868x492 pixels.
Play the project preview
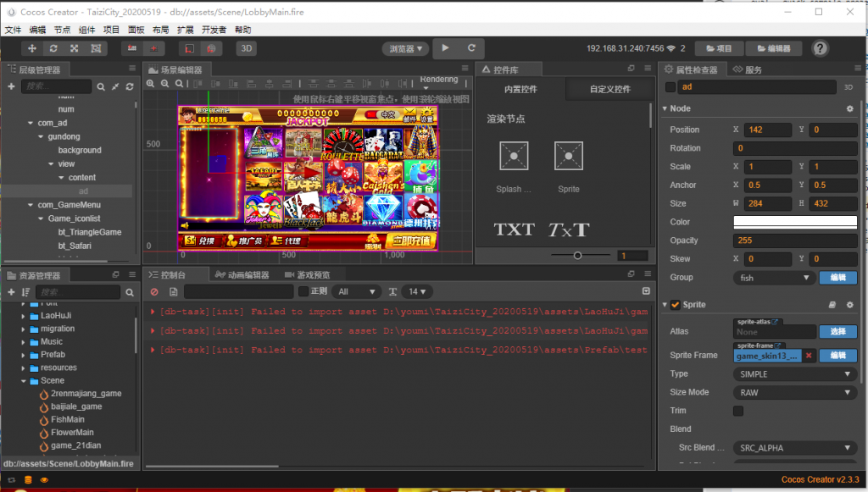click(445, 48)
